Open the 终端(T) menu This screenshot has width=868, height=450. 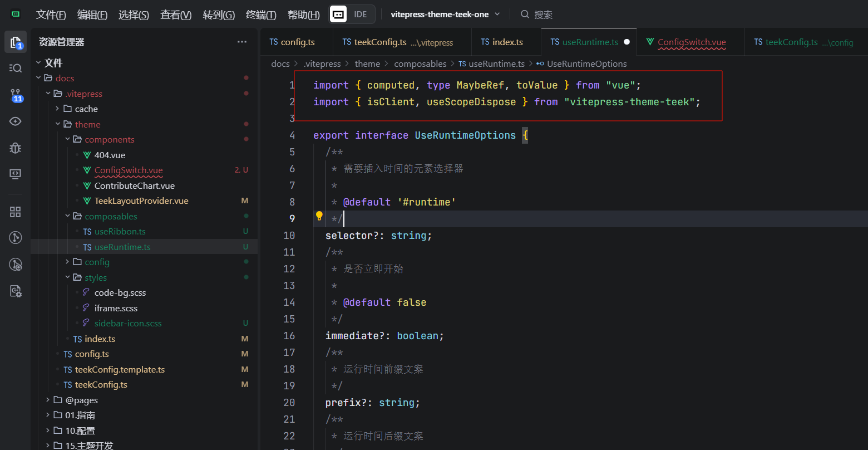click(261, 15)
